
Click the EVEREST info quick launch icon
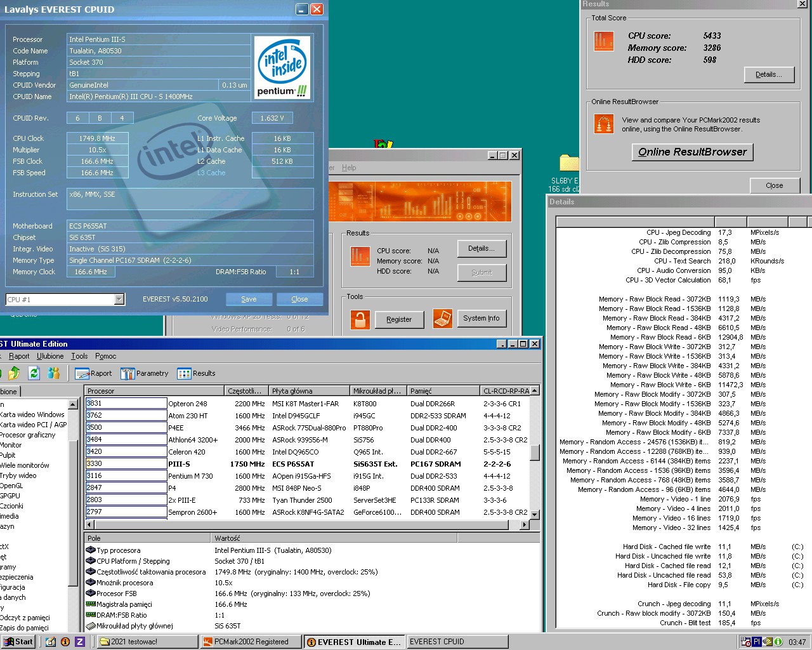(x=65, y=642)
